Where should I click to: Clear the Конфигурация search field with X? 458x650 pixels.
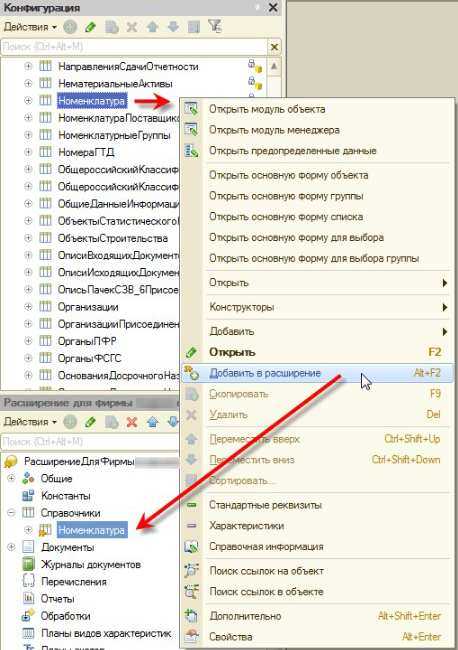(x=274, y=47)
